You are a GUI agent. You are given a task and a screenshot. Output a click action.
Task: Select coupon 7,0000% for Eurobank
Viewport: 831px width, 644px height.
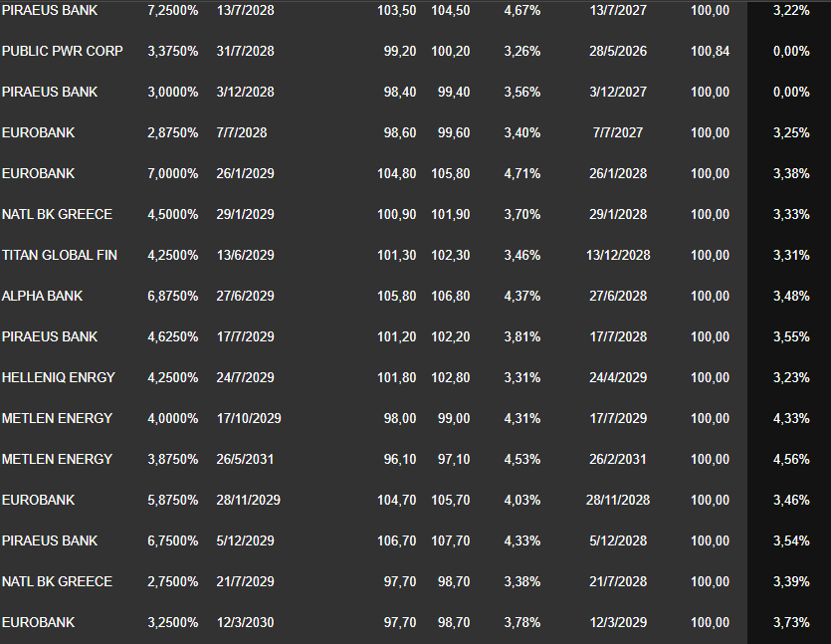(x=173, y=173)
